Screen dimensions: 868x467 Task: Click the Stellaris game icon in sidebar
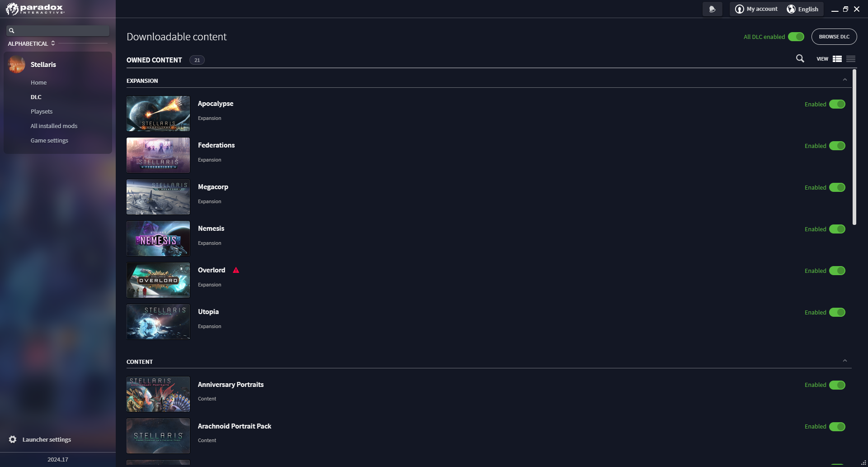pos(16,64)
